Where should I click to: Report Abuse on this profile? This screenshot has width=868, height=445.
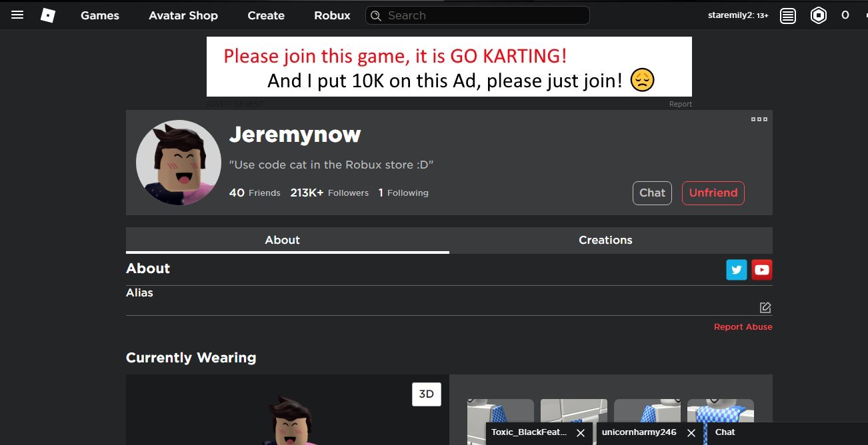[743, 327]
